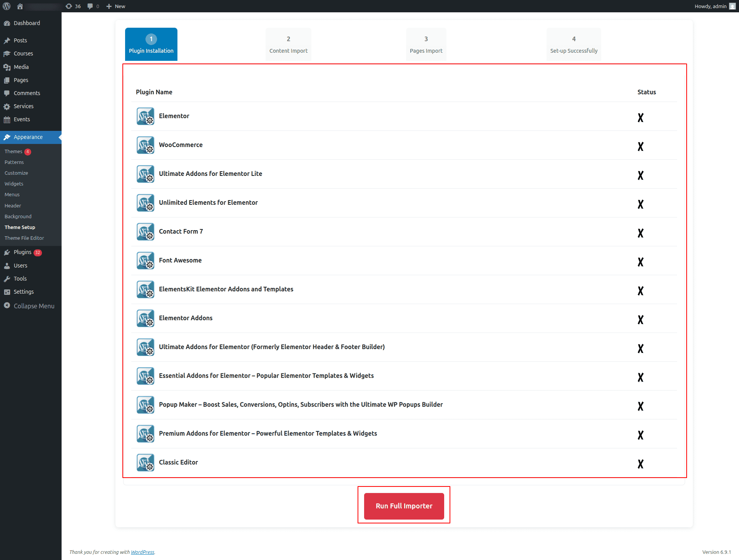Screen dimensions: 739x560
Task: Select the Set-up Successfully step
Action: click(x=573, y=45)
